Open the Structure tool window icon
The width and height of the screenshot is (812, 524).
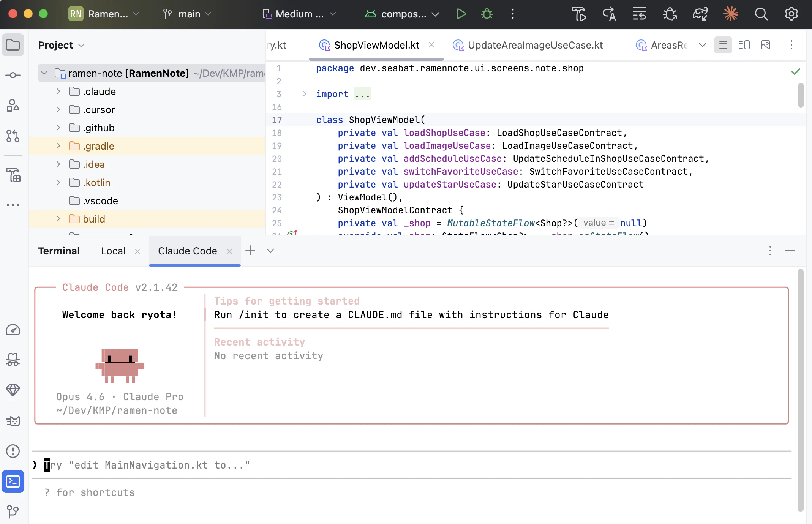(x=13, y=106)
